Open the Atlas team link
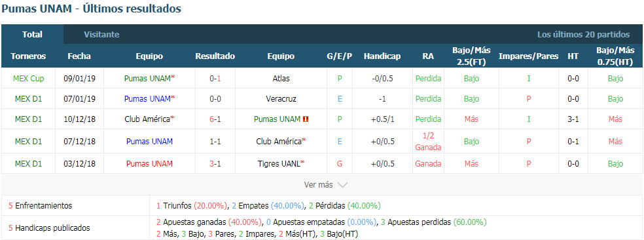The image size is (644, 240). [281, 78]
